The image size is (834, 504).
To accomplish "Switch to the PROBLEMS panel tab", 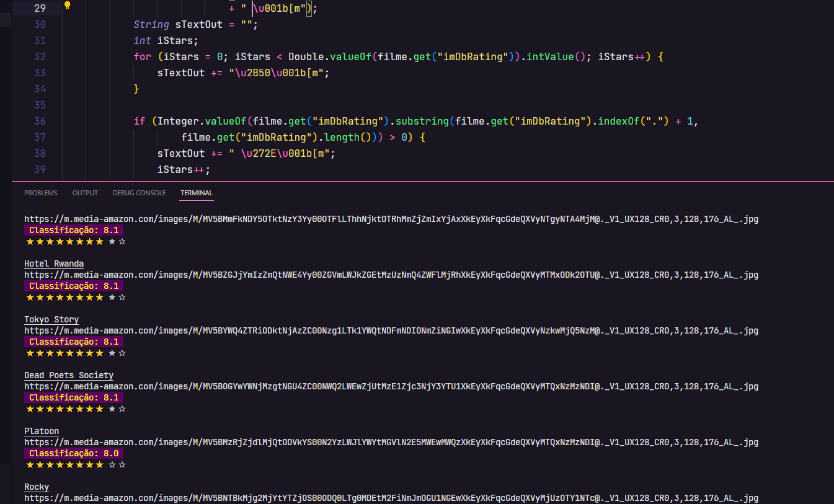I will coord(40,193).
